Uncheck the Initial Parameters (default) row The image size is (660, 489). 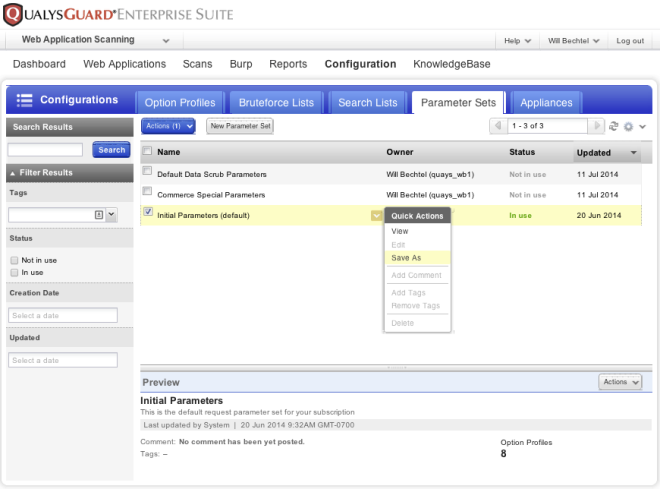[148, 212]
